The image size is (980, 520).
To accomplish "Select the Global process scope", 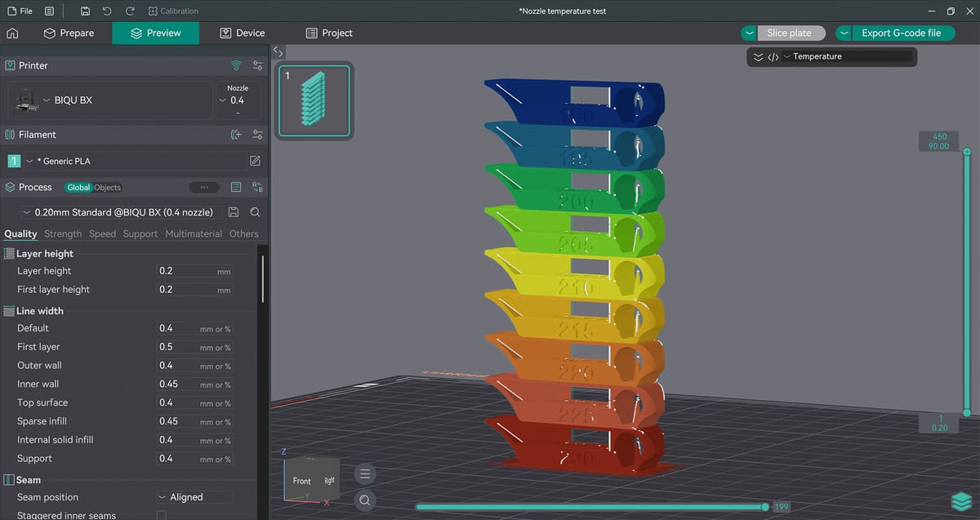I will pyautogui.click(x=78, y=188).
